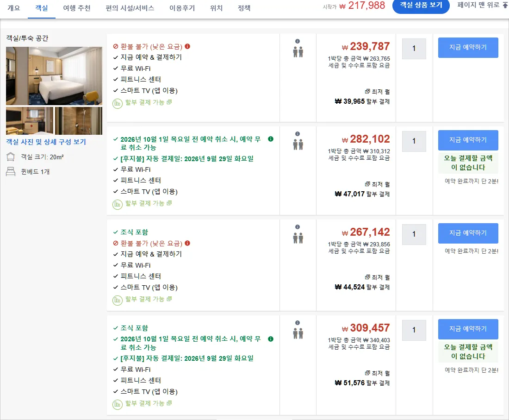This screenshot has width=509, height=420.
Task: Open the main bedroom photo thumbnail
Action: click(x=54, y=75)
